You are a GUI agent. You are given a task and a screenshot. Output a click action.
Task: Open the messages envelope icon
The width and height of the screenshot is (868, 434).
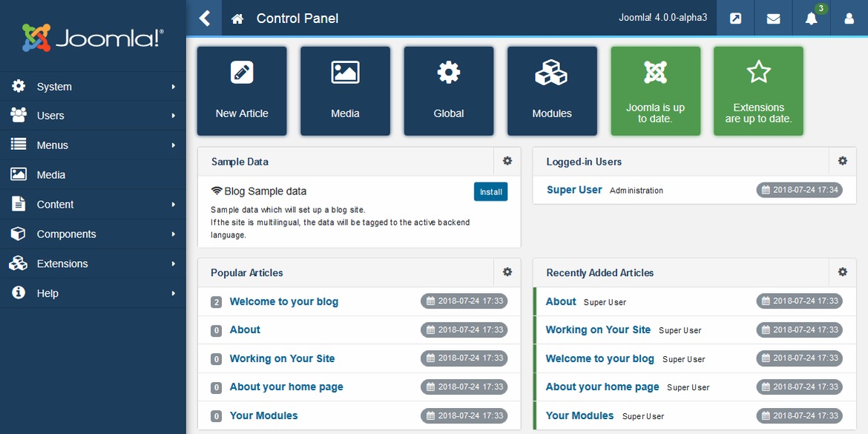[x=773, y=19]
